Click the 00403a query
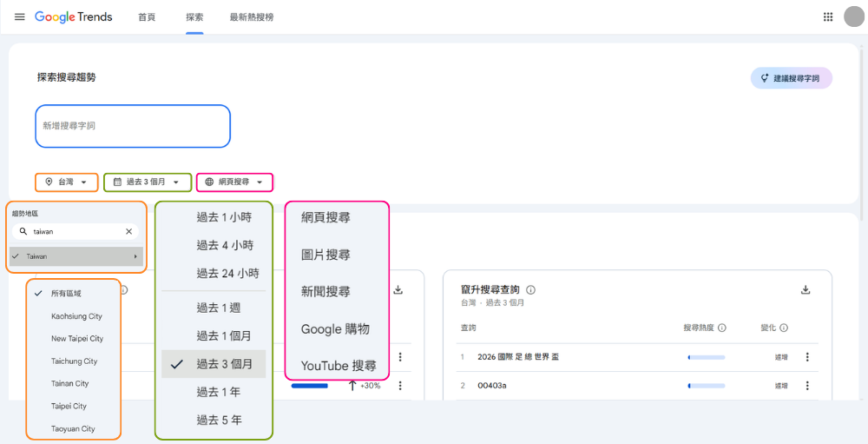Image resolution: width=868 pixels, height=444 pixels. [491, 385]
